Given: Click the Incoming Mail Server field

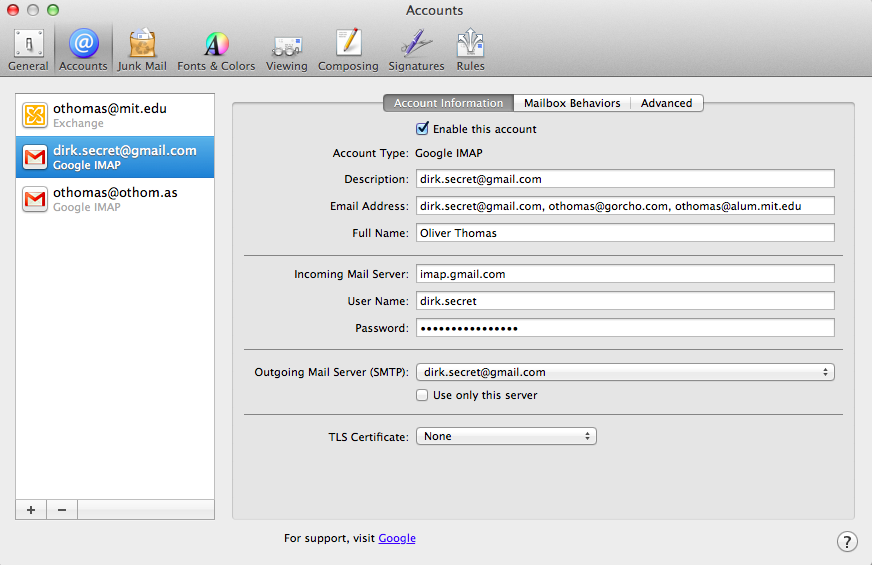Looking at the screenshot, I should pyautogui.click(x=625, y=274).
